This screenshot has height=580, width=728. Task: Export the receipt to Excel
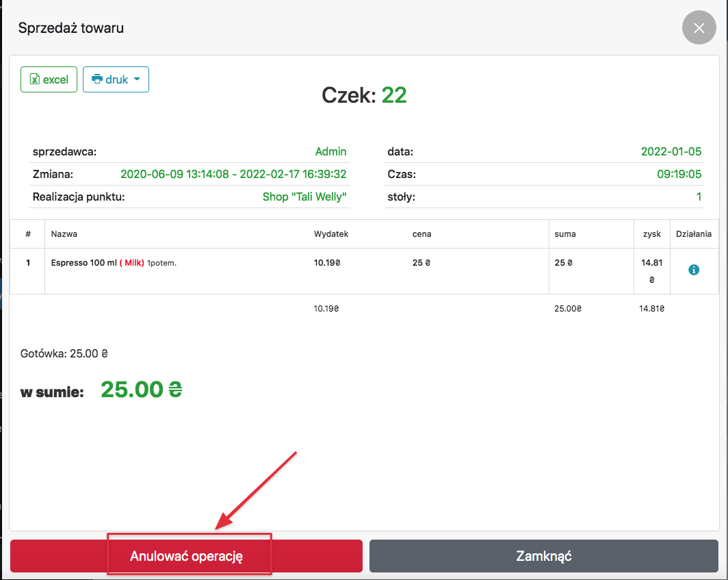click(49, 79)
